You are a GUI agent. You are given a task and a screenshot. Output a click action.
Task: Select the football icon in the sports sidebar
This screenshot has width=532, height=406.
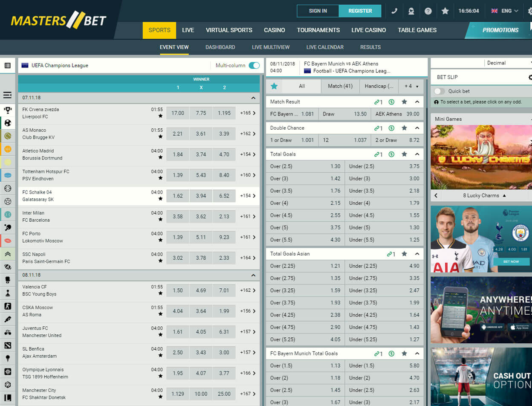[x=8, y=123]
